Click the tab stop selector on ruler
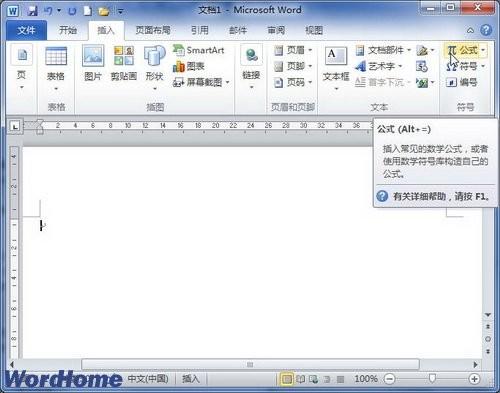The image size is (500, 393). [x=15, y=126]
